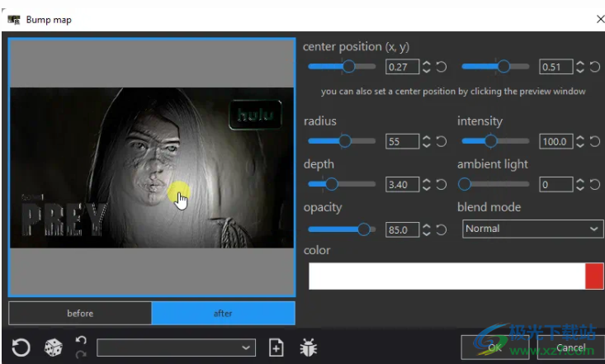This screenshot has height=364, width=605.
Task: Click the radius input field 55
Action: pyautogui.click(x=402, y=141)
